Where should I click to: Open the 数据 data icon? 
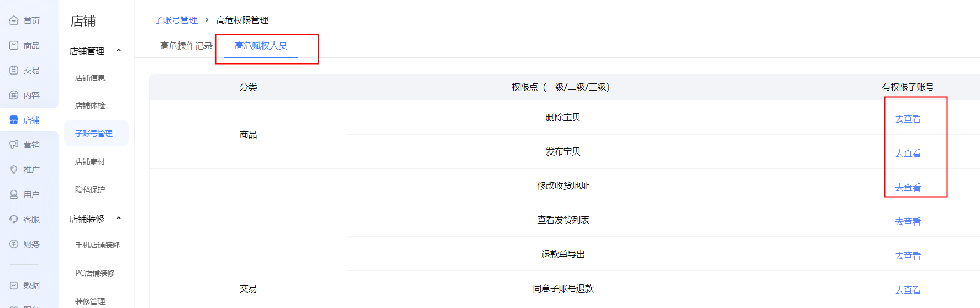coord(14,285)
